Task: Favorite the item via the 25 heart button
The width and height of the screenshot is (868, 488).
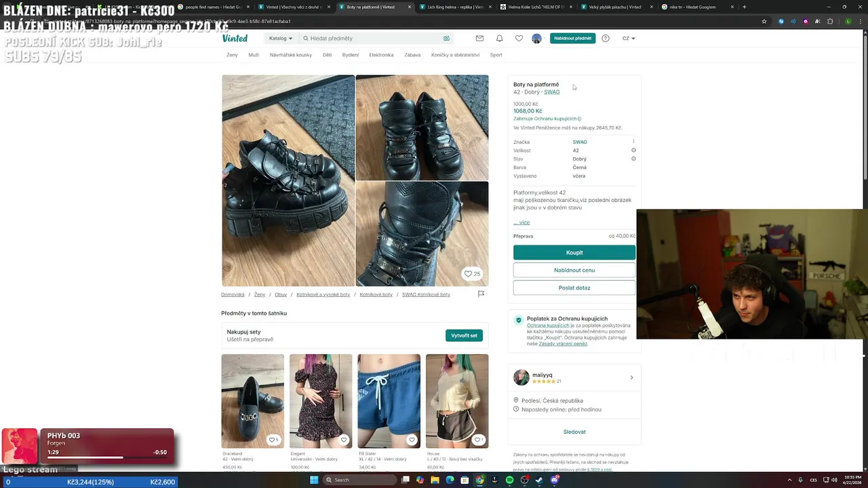Action: 472,274
